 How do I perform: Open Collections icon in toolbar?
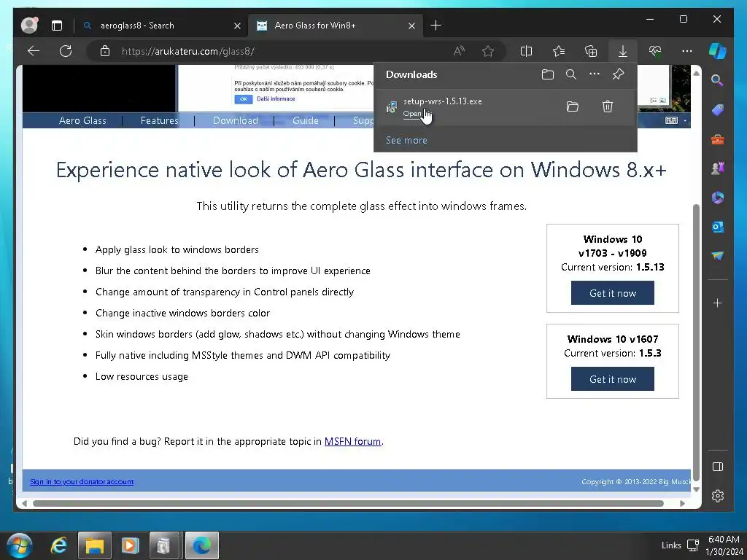coord(591,51)
